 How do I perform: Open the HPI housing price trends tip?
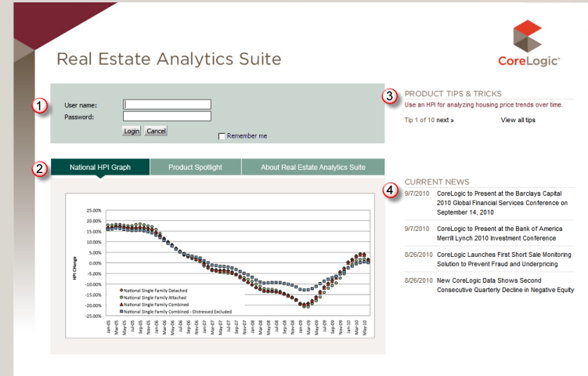(x=483, y=105)
